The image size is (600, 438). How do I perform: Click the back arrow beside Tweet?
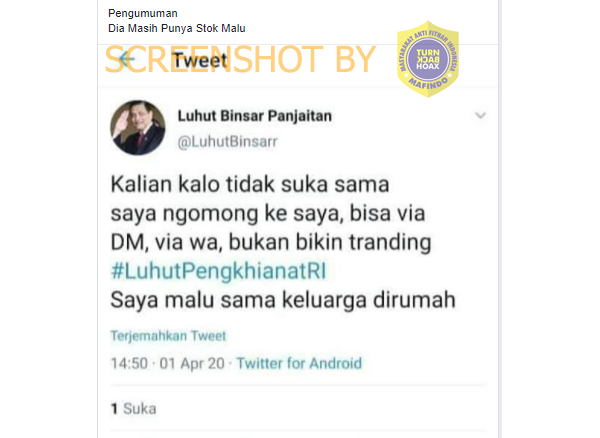[x=127, y=59]
